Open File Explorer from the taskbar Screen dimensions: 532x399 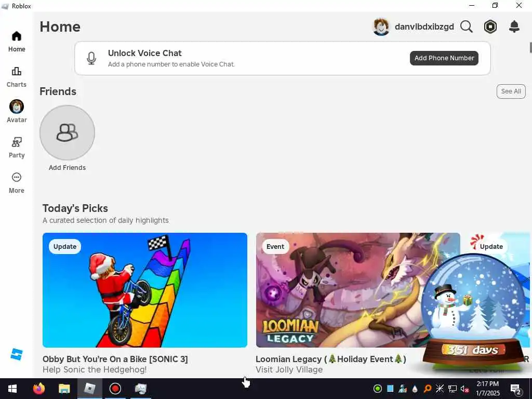click(64, 389)
